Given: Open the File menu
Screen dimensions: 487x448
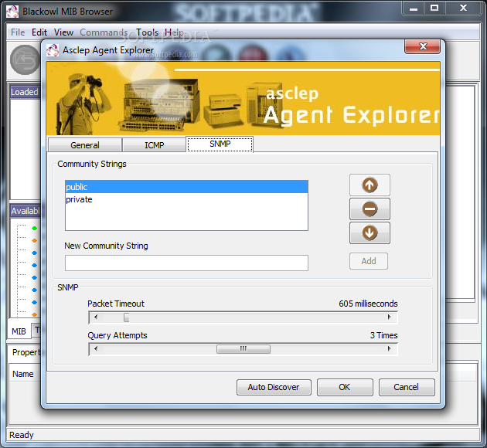Looking at the screenshot, I should (18, 32).
